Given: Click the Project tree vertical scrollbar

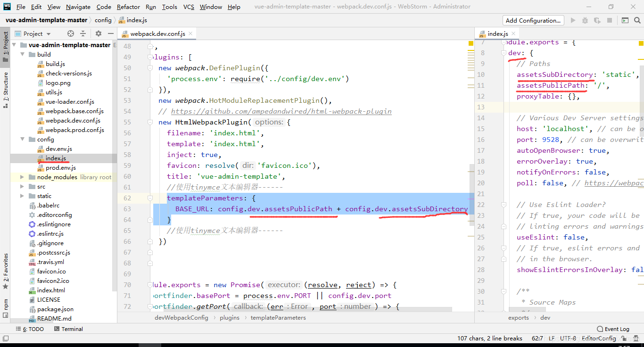Looking at the screenshot, I should [115, 165].
